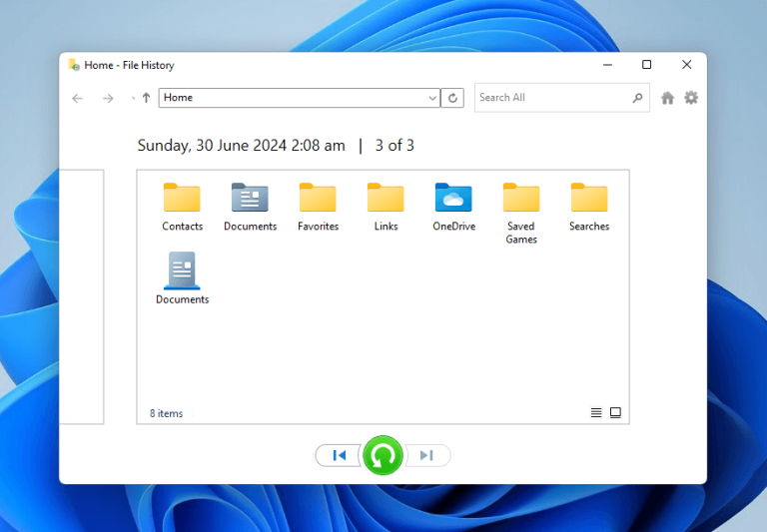Click the green Restore button
Image resolution: width=767 pixels, height=532 pixels.
tap(383, 455)
